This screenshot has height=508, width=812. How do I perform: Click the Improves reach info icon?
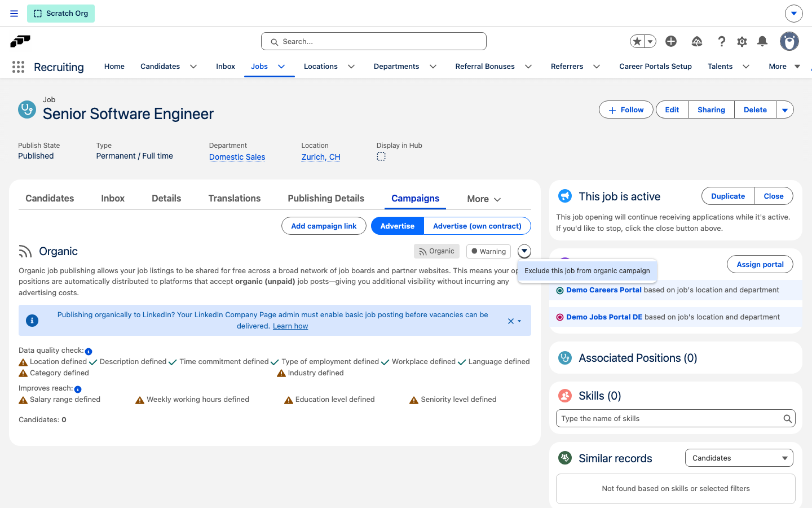tap(78, 389)
